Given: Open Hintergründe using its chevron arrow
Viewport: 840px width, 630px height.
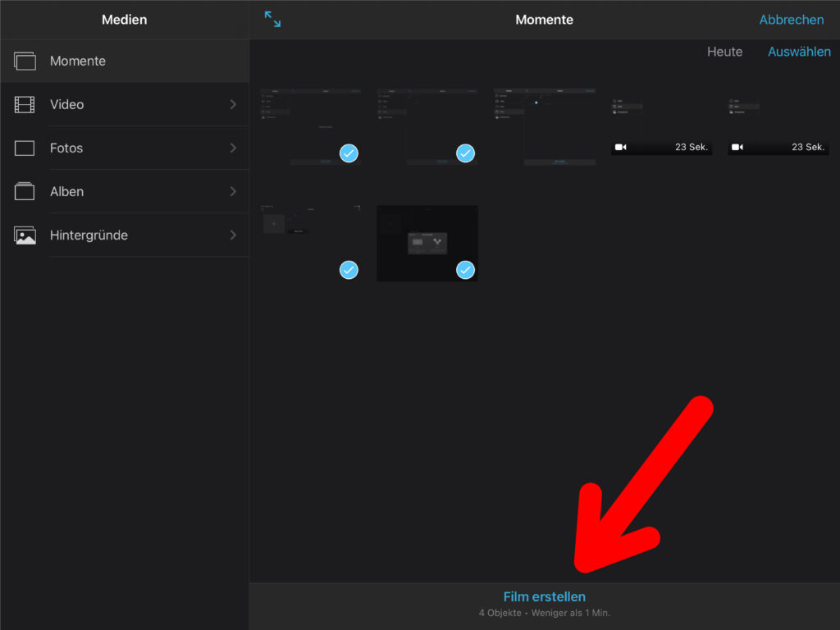Looking at the screenshot, I should 233,235.
